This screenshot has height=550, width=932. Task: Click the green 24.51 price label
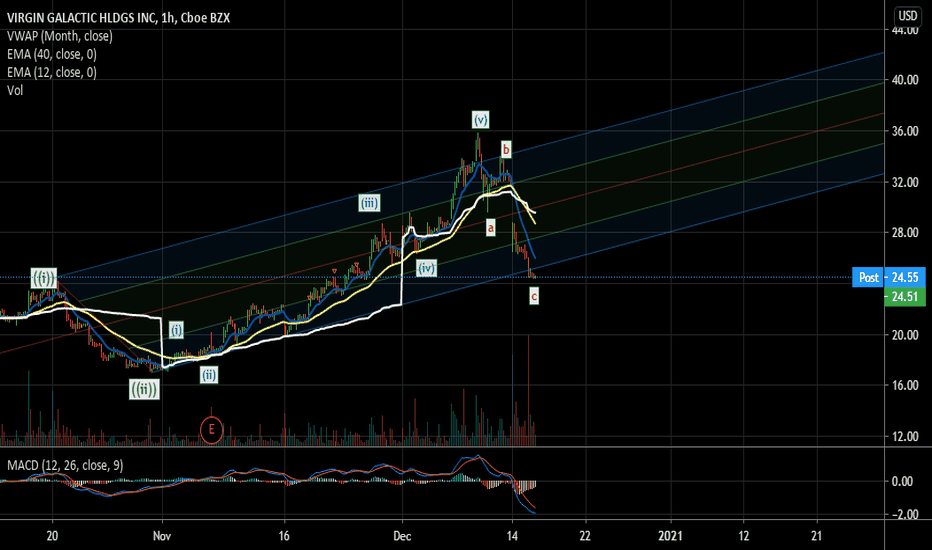(904, 297)
